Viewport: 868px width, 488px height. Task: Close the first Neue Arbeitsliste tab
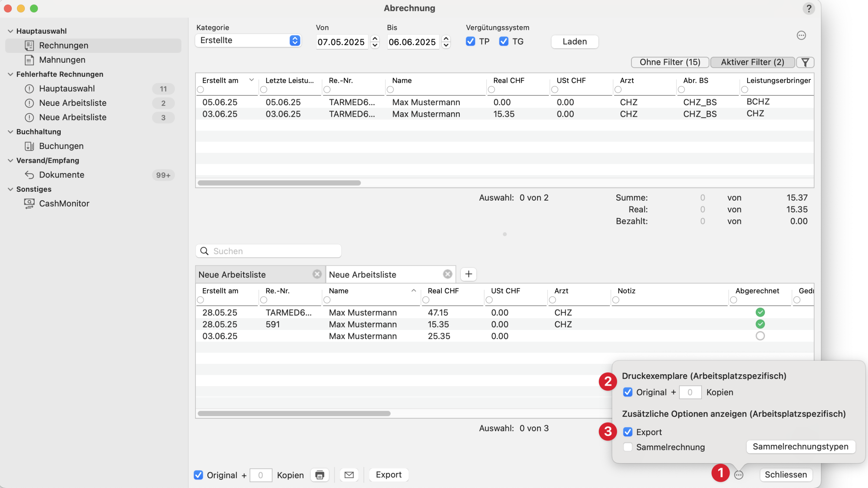(317, 274)
